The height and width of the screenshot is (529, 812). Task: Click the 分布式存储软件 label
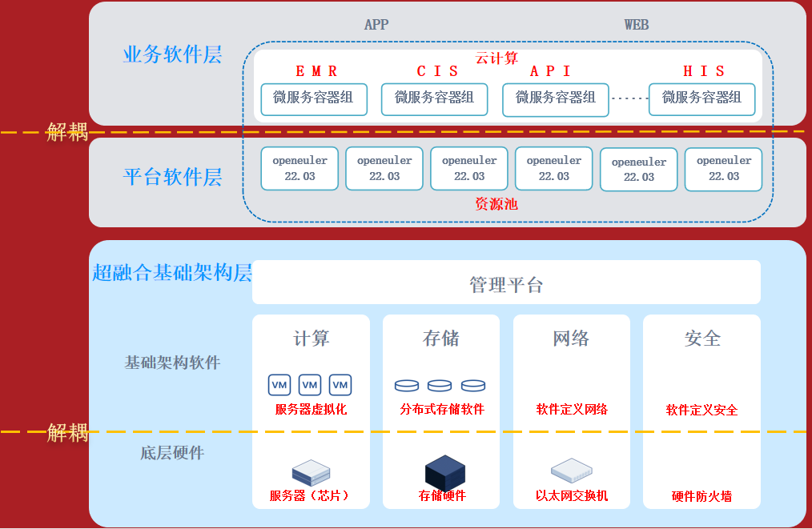(x=442, y=410)
